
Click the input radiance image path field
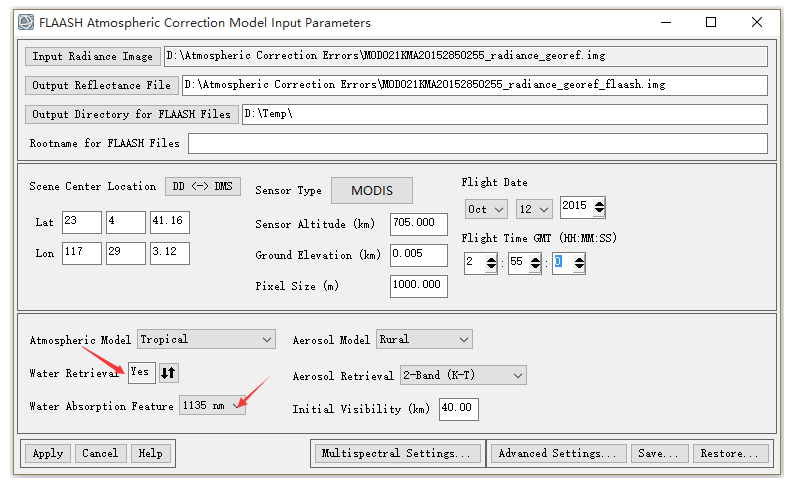click(x=465, y=56)
